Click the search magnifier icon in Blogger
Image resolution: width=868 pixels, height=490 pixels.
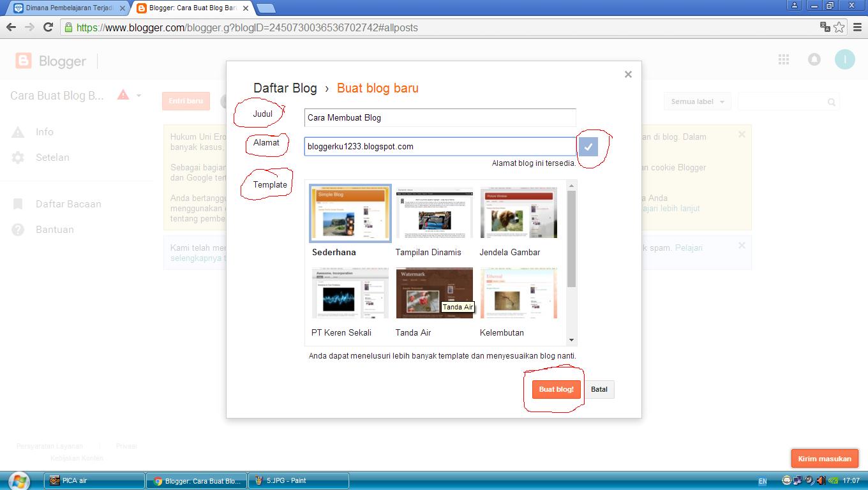coord(831,102)
